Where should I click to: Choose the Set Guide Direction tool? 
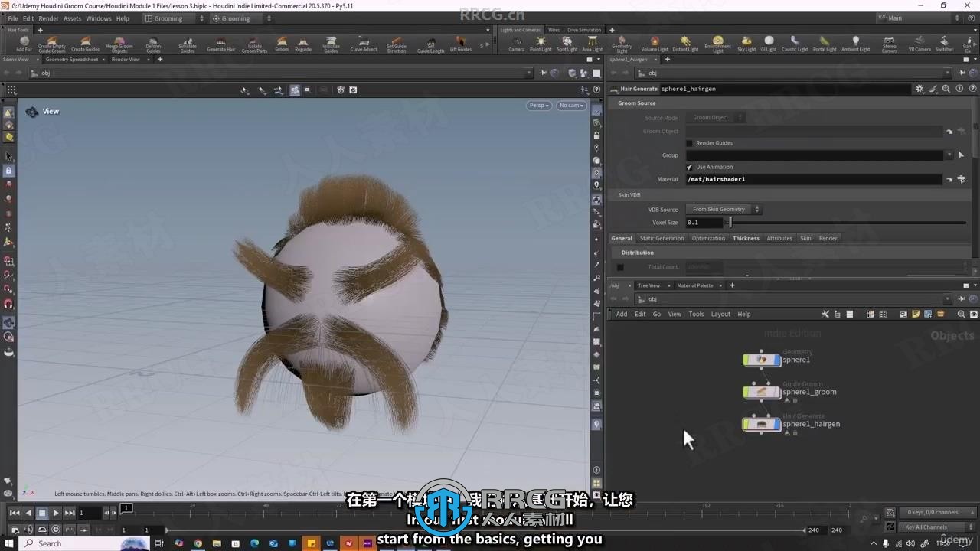[397, 44]
